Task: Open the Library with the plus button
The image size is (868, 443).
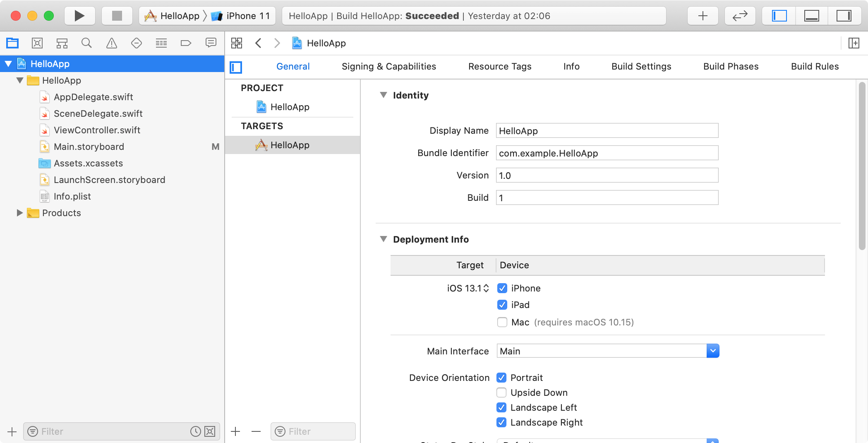Action: pyautogui.click(x=703, y=16)
